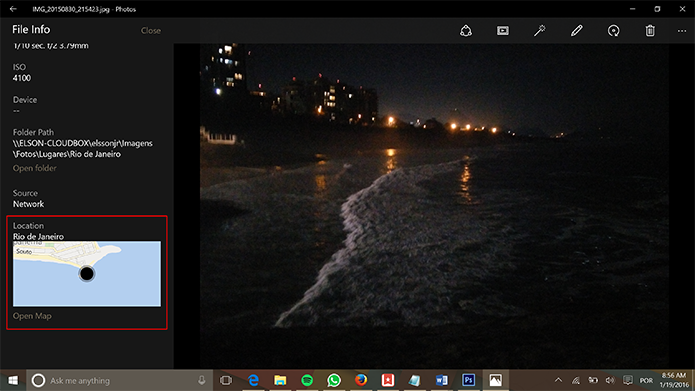
Task: Click the Cortana microphone icon
Action: [x=202, y=380]
